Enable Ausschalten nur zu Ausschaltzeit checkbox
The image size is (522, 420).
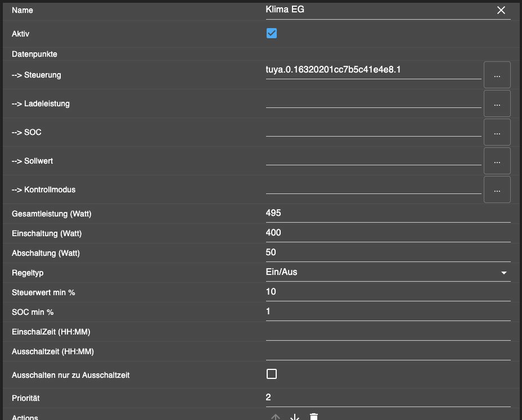pos(272,374)
